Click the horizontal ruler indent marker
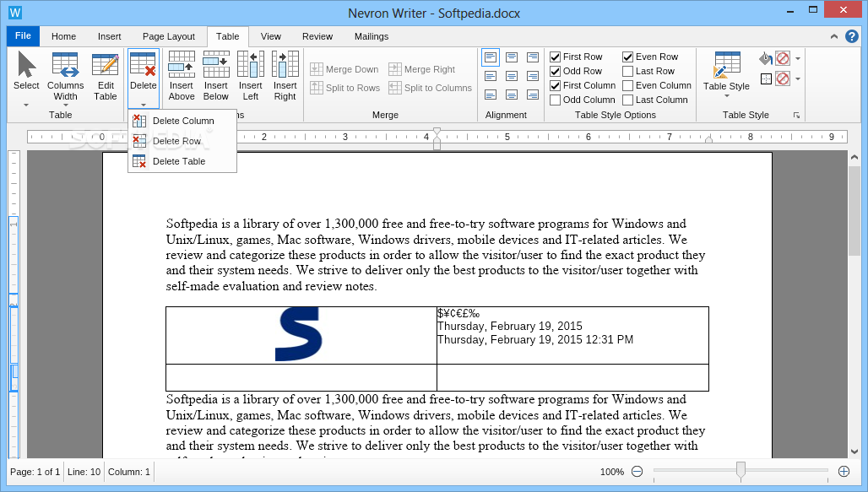Screen dimensions: 868x492 (437, 139)
